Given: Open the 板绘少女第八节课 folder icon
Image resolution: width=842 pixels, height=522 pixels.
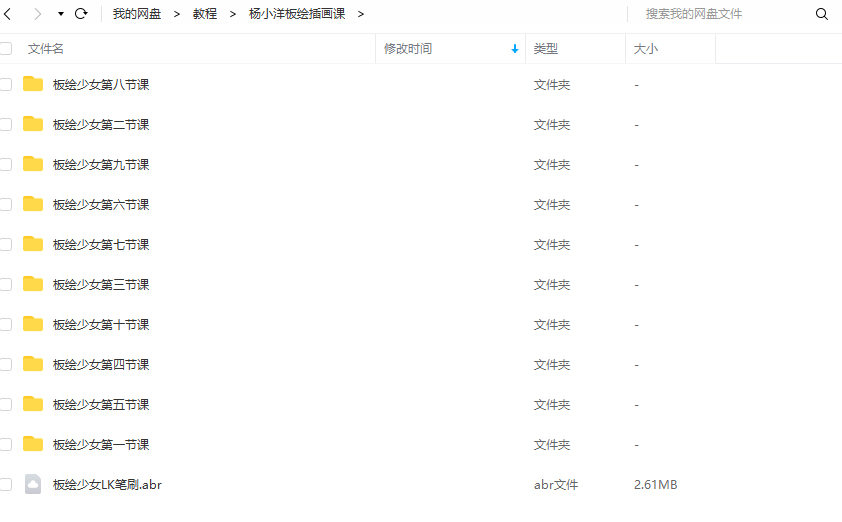Looking at the screenshot, I should (33, 84).
